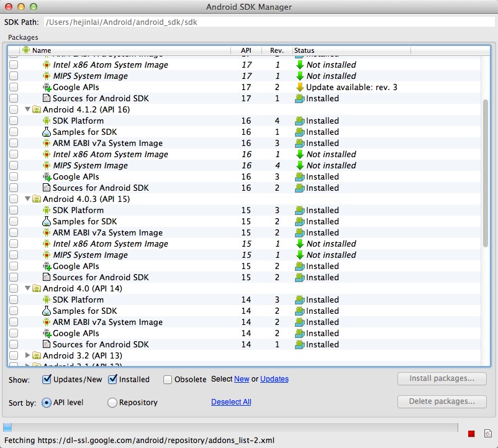Click the Updates link
The height and width of the screenshot is (448, 498).
(x=274, y=379)
